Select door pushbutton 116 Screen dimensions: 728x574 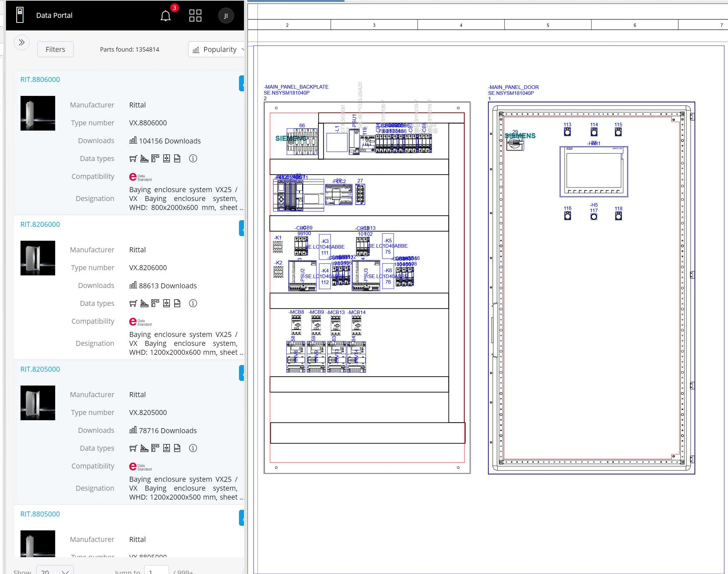click(x=567, y=216)
